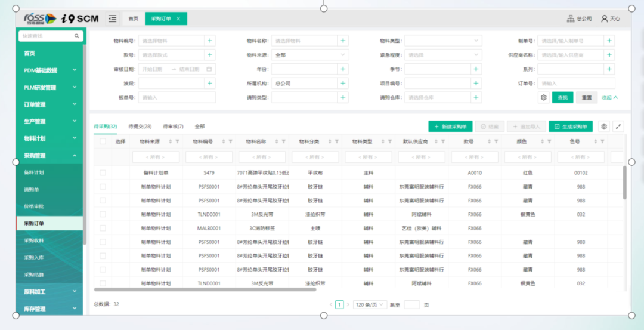Close the 采购订单 tab with its X
644x330 pixels.
click(178, 18)
